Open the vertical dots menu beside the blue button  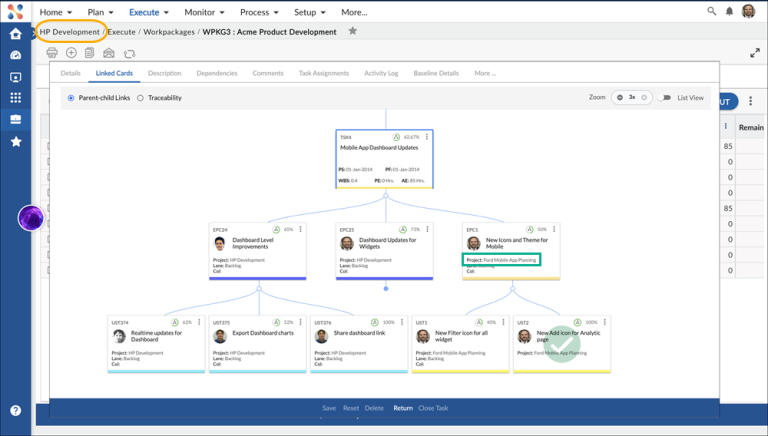click(750, 101)
